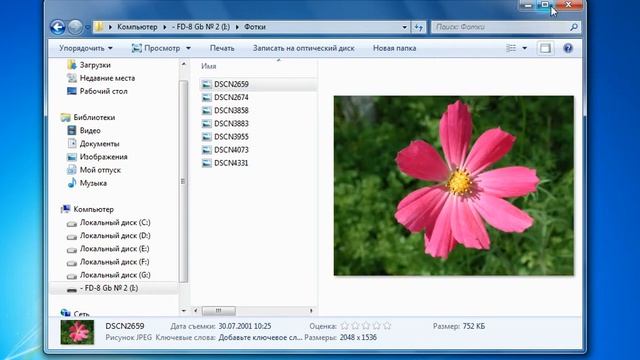Select the file DSCN3955
Image resolution: width=640 pixels, height=360 pixels.
tap(231, 137)
